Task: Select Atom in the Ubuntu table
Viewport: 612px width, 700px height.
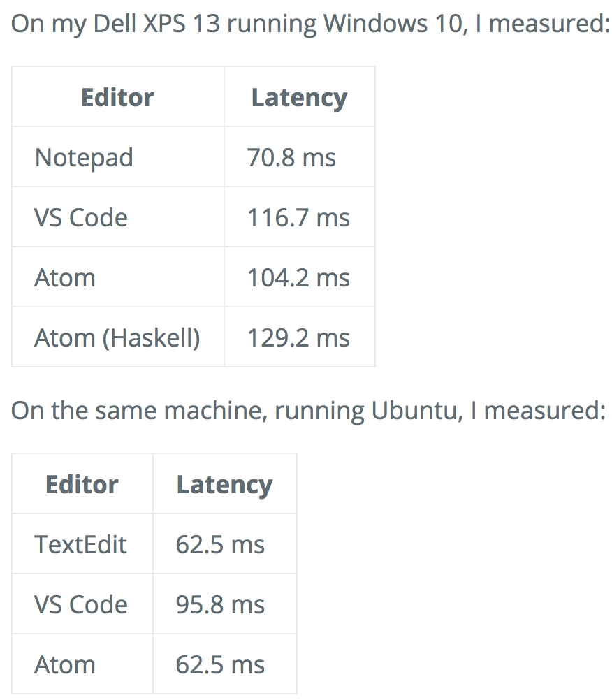Action: (65, 665)
